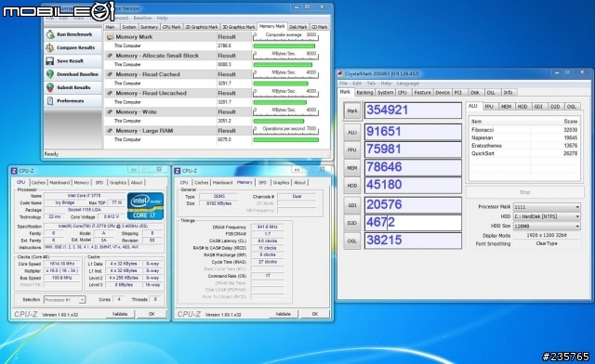595x364 pixels.
Task: Click the Memory - Large RAM icon
Action: [x=110, y=130]
